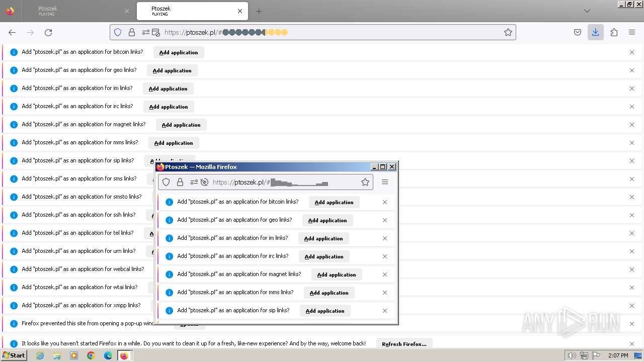Open the Windows Start menu
Screen dimensions: 644x362
(14, 355)
